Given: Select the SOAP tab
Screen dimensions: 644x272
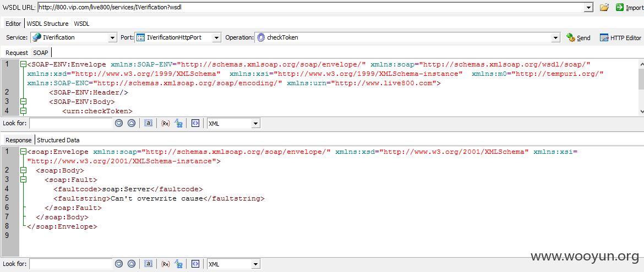Looking at the screenshot, I should (41, 53).
